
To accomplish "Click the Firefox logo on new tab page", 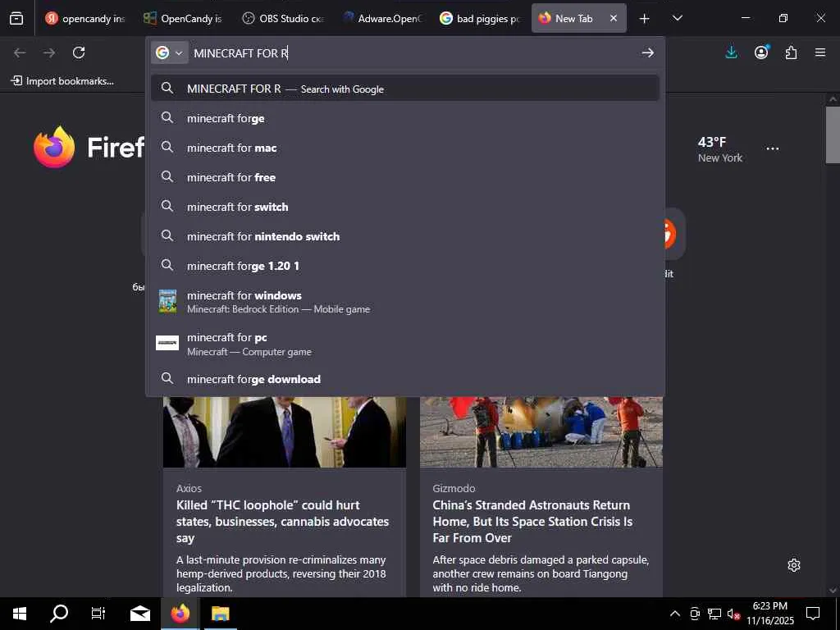I will [54, 147].
